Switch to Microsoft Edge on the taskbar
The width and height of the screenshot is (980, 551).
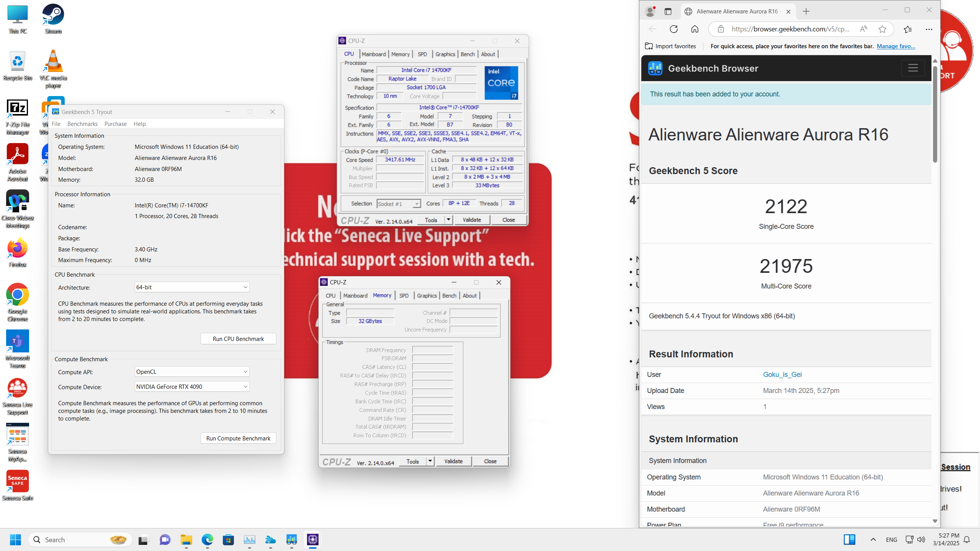click(207, 540)
